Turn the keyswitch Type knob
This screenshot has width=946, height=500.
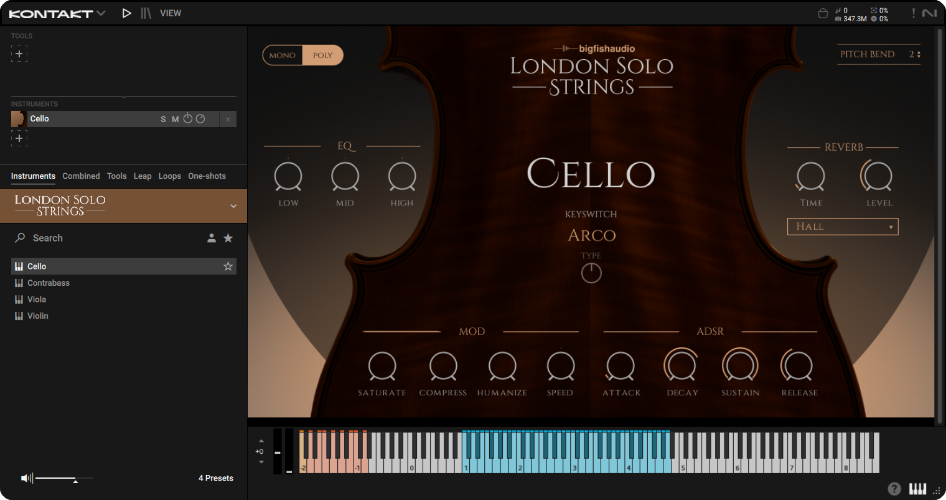click(x=591, y=273)
